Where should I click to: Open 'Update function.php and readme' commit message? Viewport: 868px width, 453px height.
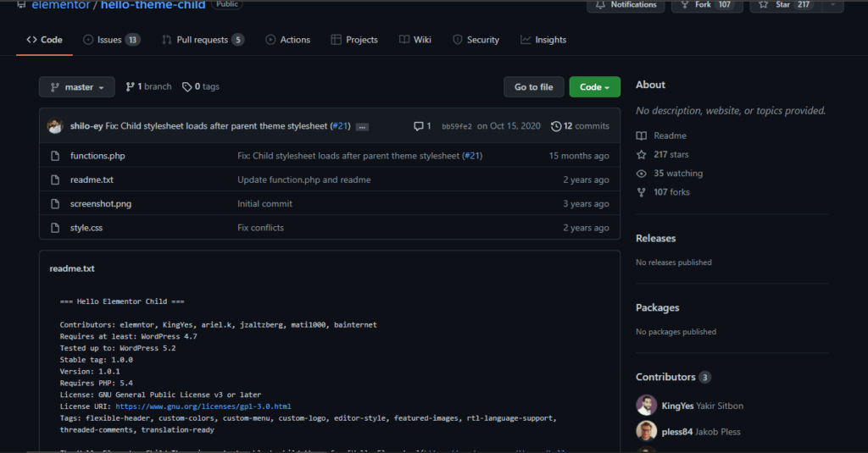click(x=304, y=180)
